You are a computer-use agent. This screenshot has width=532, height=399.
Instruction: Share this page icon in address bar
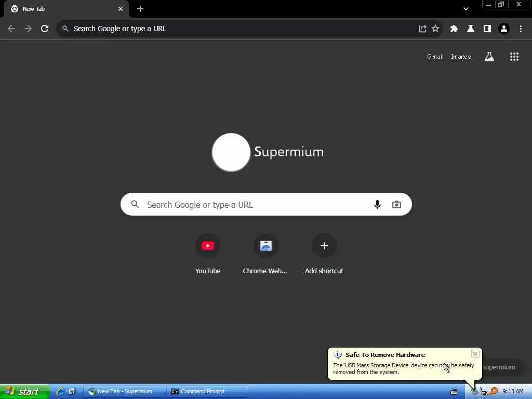coord(422,29)
